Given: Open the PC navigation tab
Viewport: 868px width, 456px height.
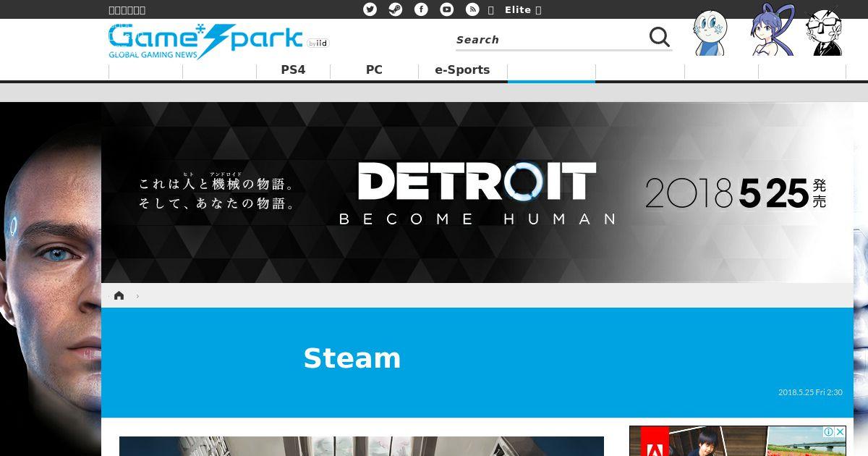Looking at the screenshot, I should pos(374,70).
